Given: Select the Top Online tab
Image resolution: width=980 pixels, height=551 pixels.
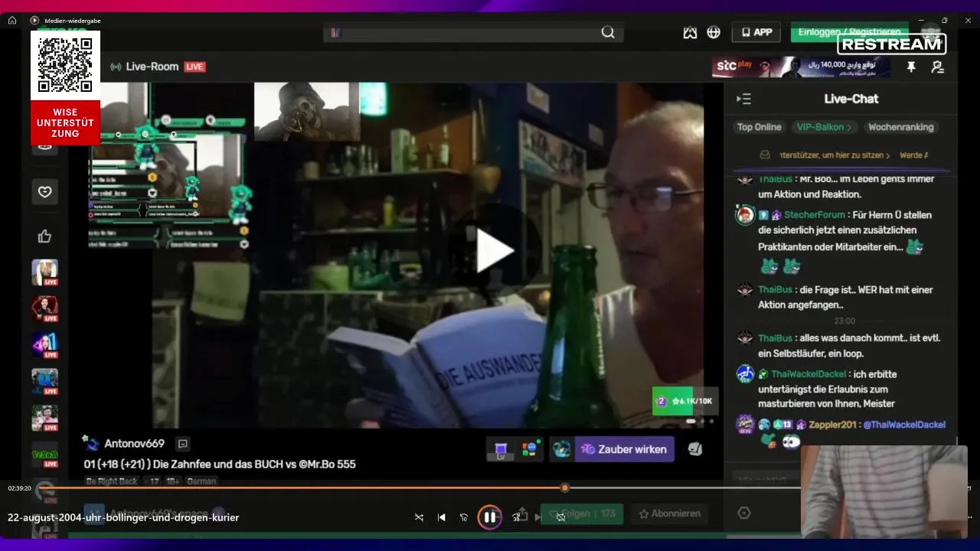Looking at the screenshot, I should tap(759, 127).
